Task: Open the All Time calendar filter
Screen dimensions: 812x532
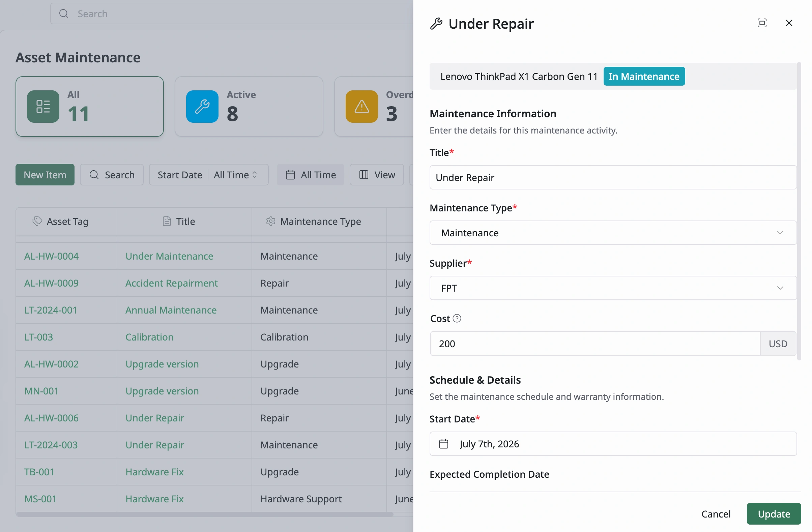Action: click(x=310, y=175)
